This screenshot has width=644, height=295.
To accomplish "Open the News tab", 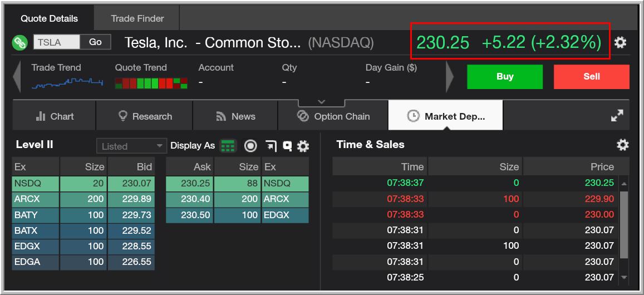I will 236,116.
